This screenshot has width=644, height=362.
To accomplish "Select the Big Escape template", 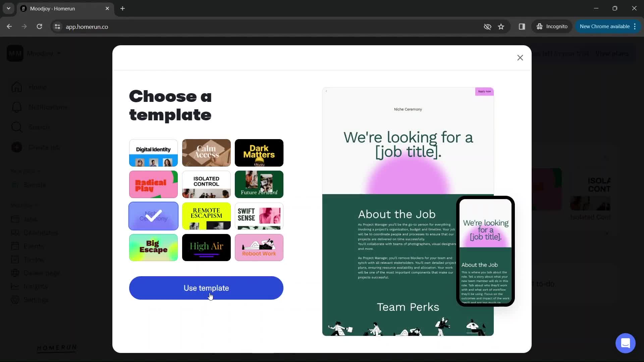I will [154, 247].
